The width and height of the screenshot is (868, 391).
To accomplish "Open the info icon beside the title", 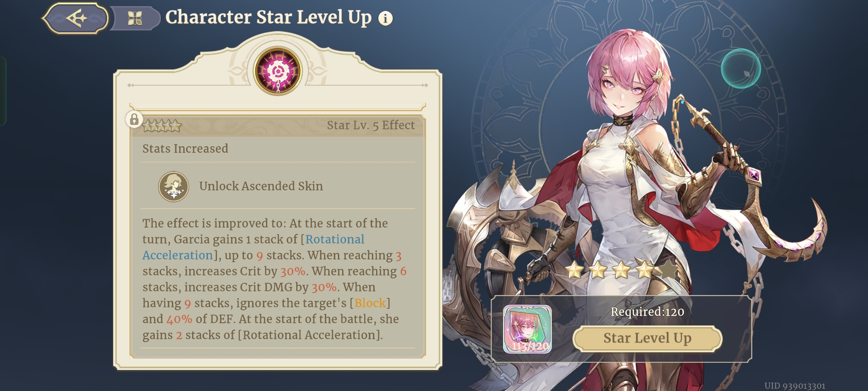I will point(385,18).
